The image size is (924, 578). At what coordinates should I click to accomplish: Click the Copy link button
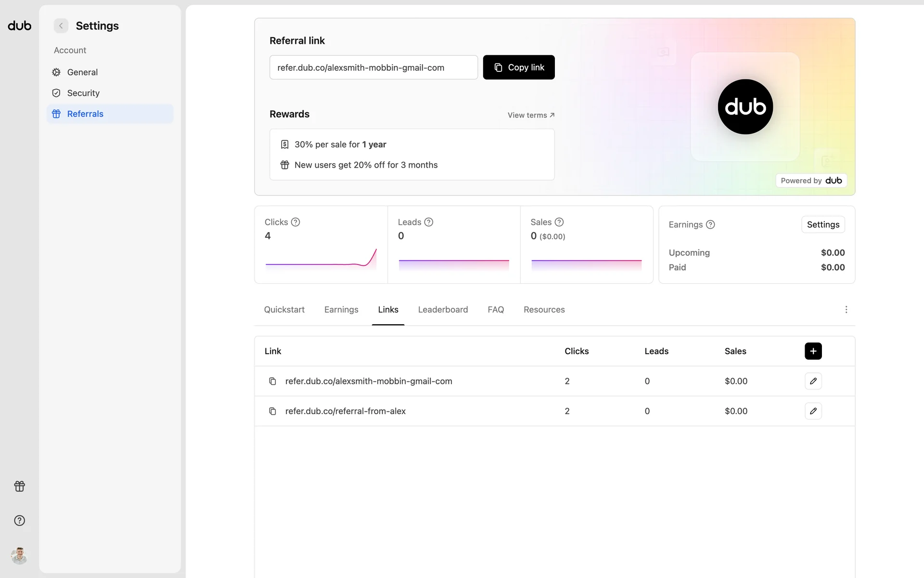(518, 67)
